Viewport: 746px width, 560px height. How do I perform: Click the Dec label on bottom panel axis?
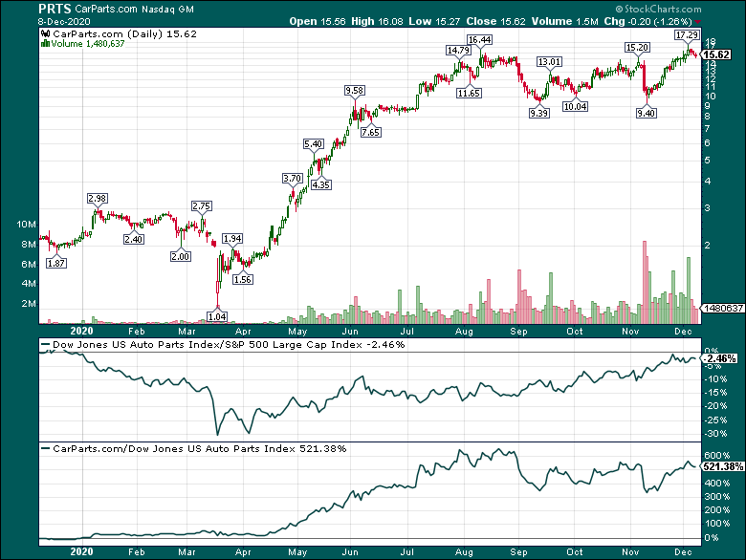[683, 552]
